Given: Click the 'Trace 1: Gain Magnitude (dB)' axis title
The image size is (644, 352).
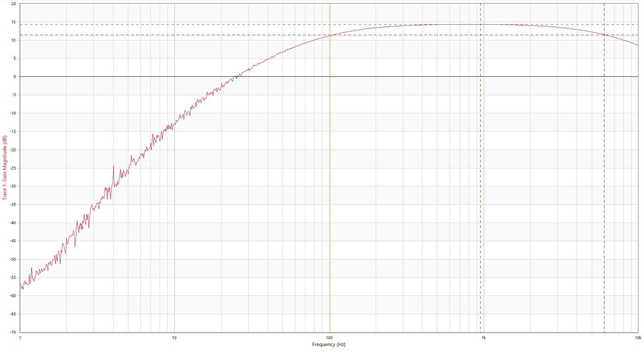Looking at the screenshot, I should (5, 167).
